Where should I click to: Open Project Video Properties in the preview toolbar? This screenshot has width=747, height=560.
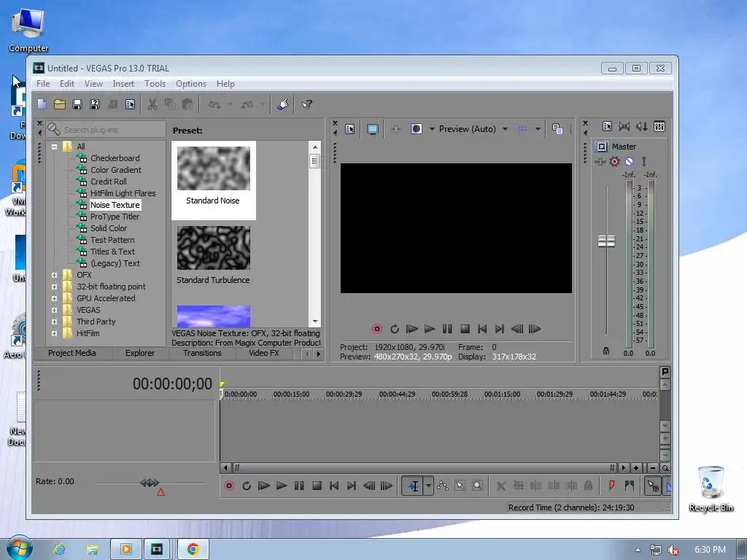pyautogui.click(x=350, y=129)
